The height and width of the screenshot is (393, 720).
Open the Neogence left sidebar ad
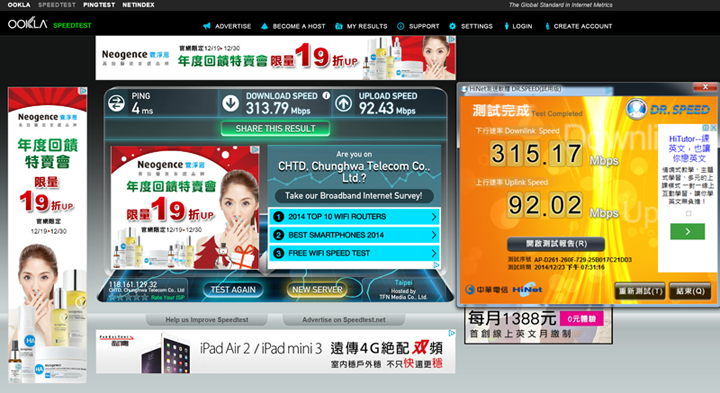tap(47, 235)
